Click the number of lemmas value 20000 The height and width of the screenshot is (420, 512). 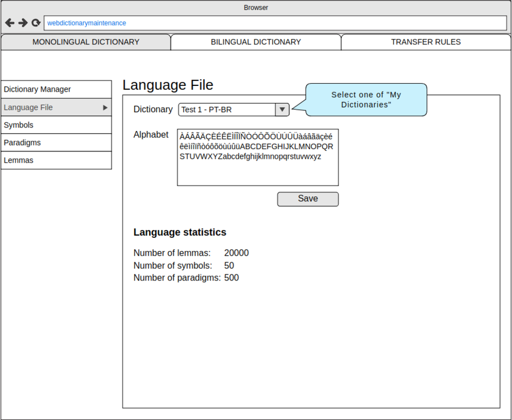pyautogui.click(x=236, y=253)
